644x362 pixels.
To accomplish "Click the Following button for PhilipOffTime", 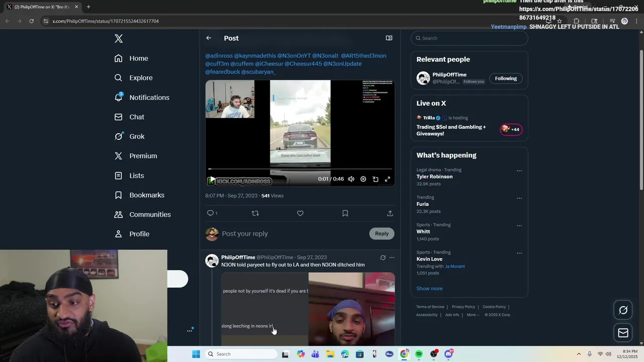I will coord(506,78).
